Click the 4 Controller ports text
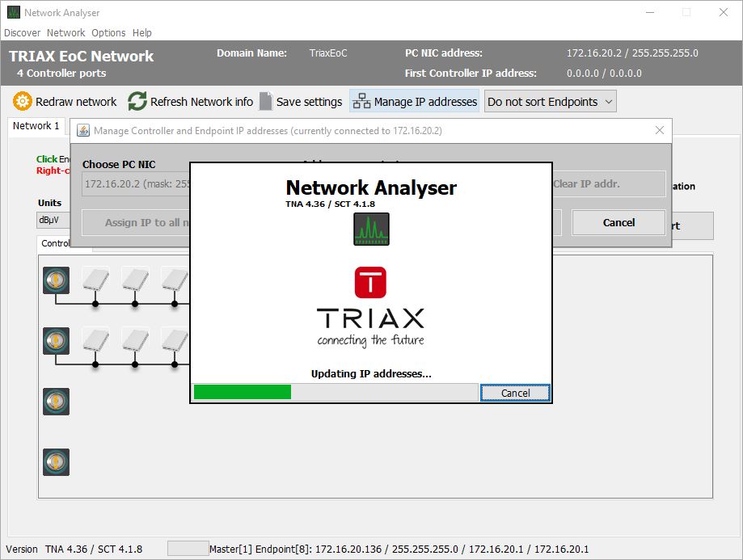Viewport: 743px width, 560px height. point(61,74)
